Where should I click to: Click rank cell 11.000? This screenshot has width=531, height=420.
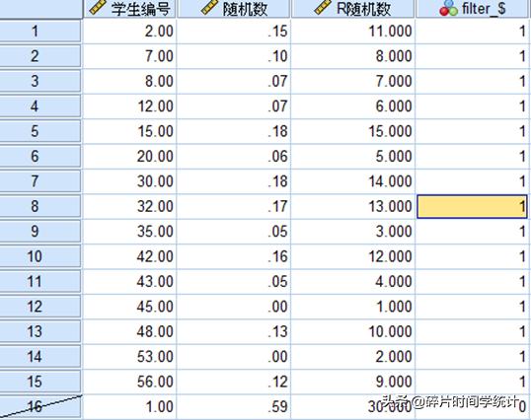click(353, 32)
